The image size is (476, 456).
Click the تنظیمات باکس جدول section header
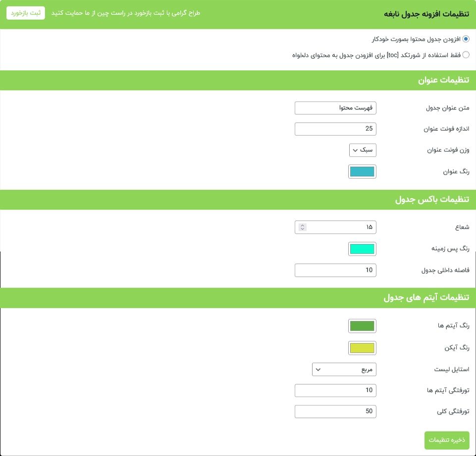click(432, 200)
